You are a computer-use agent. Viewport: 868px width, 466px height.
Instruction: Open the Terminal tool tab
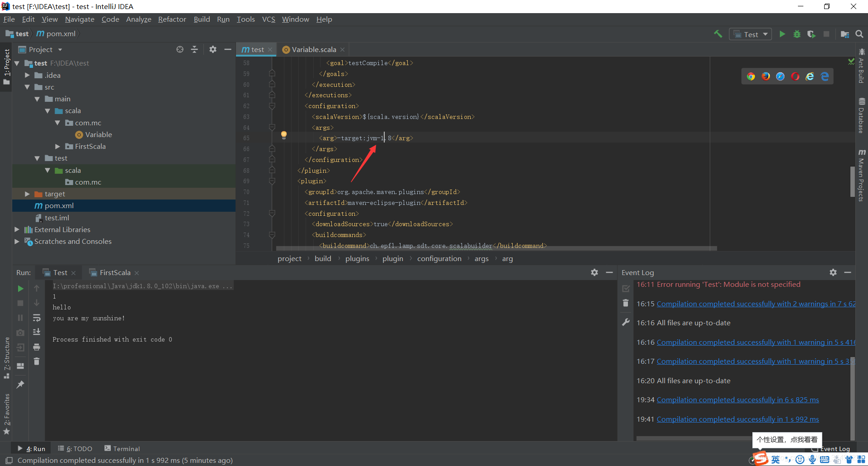point(122,448)
